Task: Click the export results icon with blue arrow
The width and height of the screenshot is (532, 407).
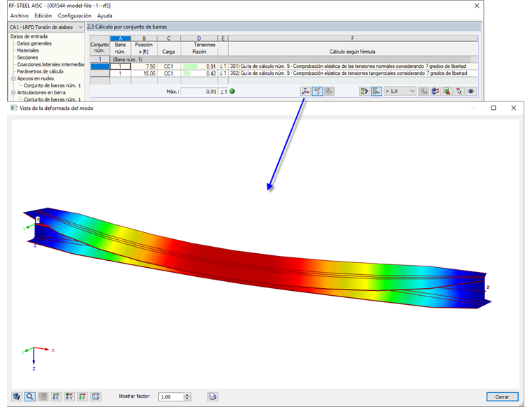Action: pos(365,91)
